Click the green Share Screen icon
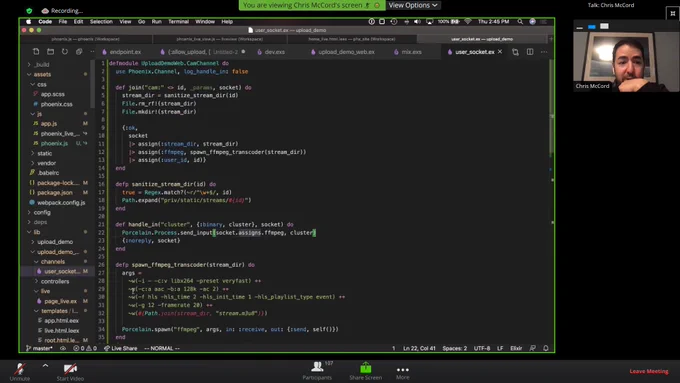This screenshot has height=383, width=680. pyautogui.click(x=366, y=367)
